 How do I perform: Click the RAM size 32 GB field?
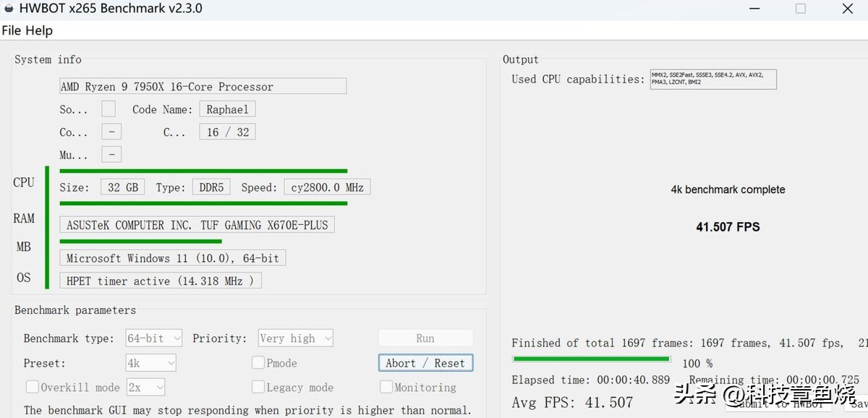coord(122,187)
